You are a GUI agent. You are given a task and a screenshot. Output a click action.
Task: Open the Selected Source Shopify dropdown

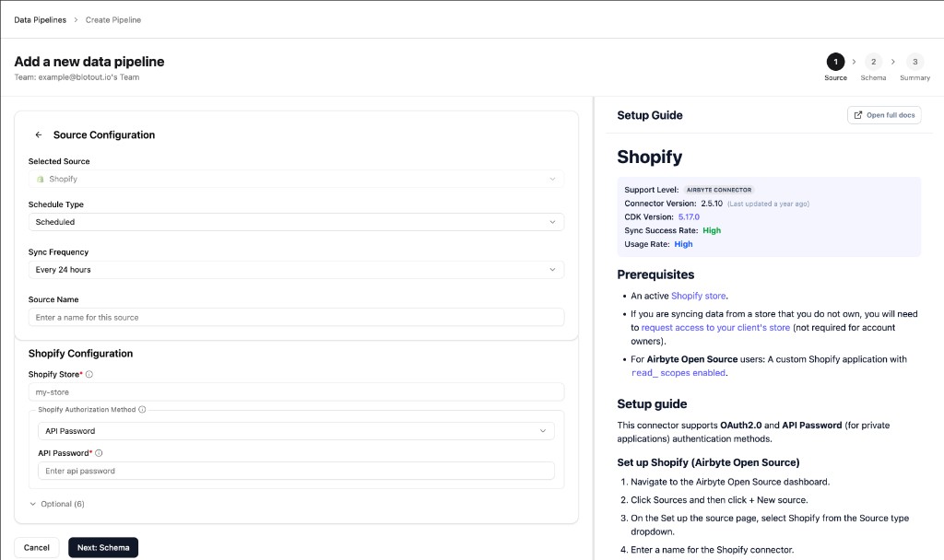tap(296, 180)
